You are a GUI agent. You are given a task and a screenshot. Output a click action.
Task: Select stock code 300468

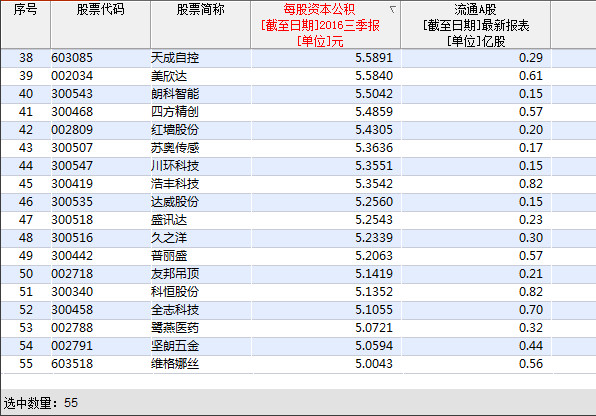coord(72,112)
